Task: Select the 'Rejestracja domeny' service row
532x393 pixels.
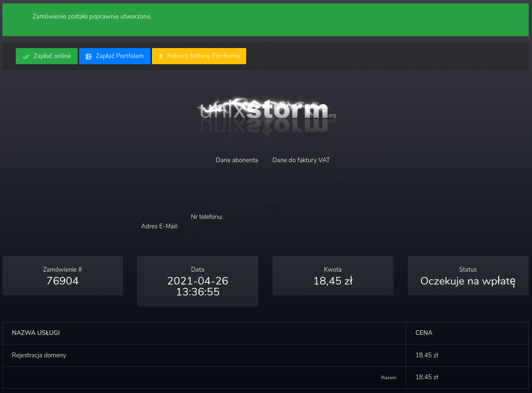Action: (x=265, y=355)
